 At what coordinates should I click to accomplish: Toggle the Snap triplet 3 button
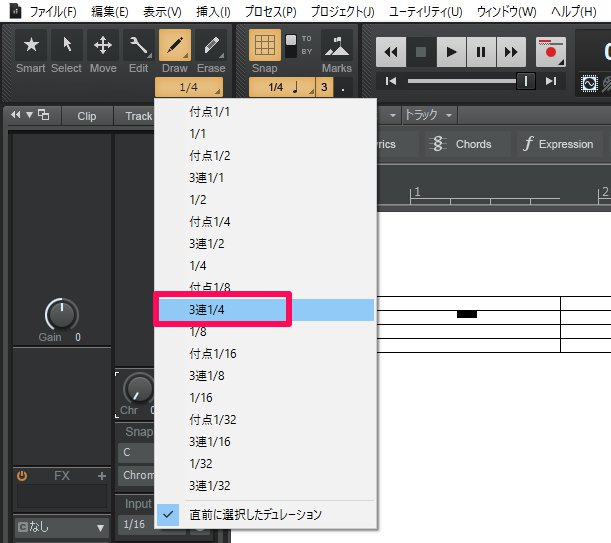pyautogui.click(x=324, y=87)
